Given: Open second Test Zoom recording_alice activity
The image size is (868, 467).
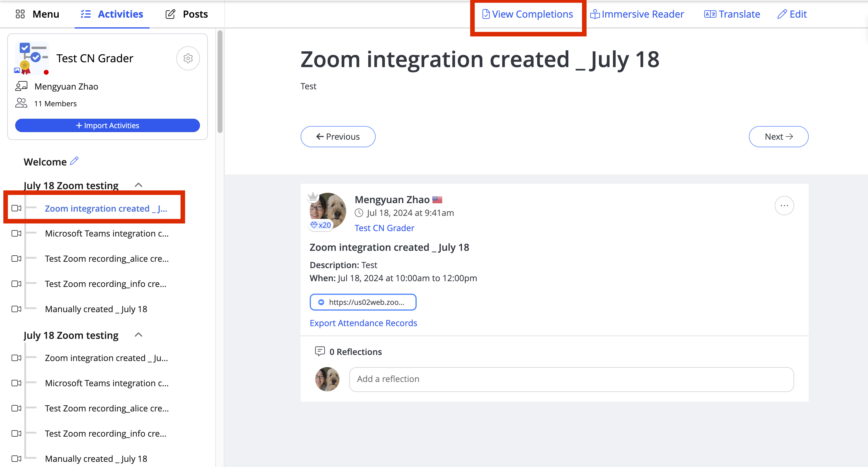Looking at the screenshot, I should 107,408.
